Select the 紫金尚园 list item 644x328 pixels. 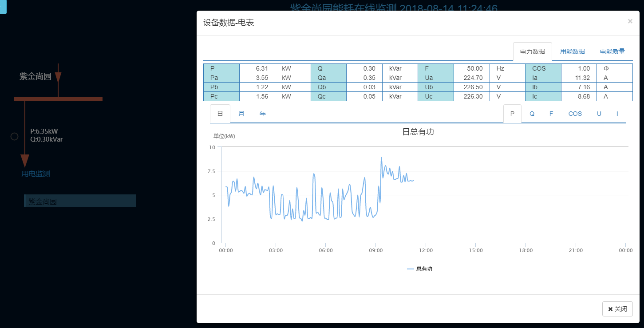tap(80, 201)
